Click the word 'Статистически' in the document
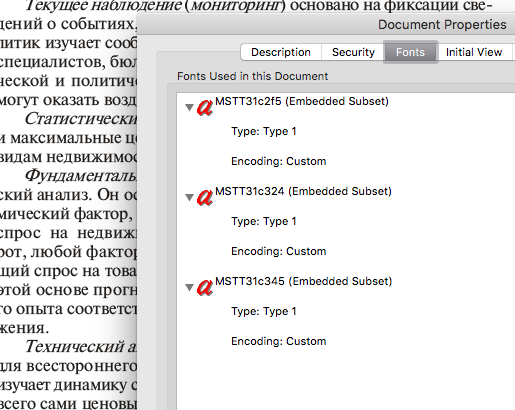Image resolution: width=515 pixels, height=410 pixels. pos(81,119)
